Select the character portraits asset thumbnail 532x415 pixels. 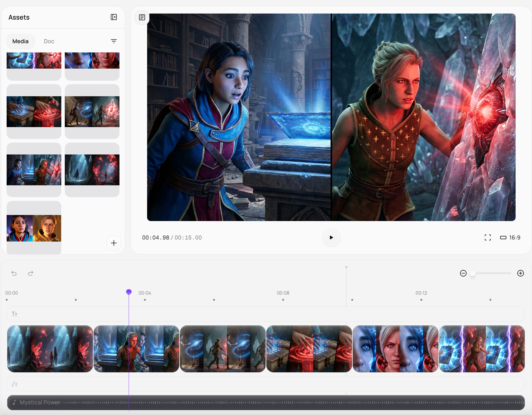point(34,228)
